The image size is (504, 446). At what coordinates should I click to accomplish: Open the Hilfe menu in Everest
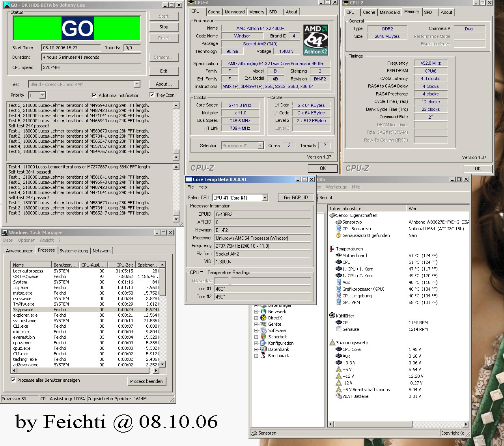click(x=356, y=187)
